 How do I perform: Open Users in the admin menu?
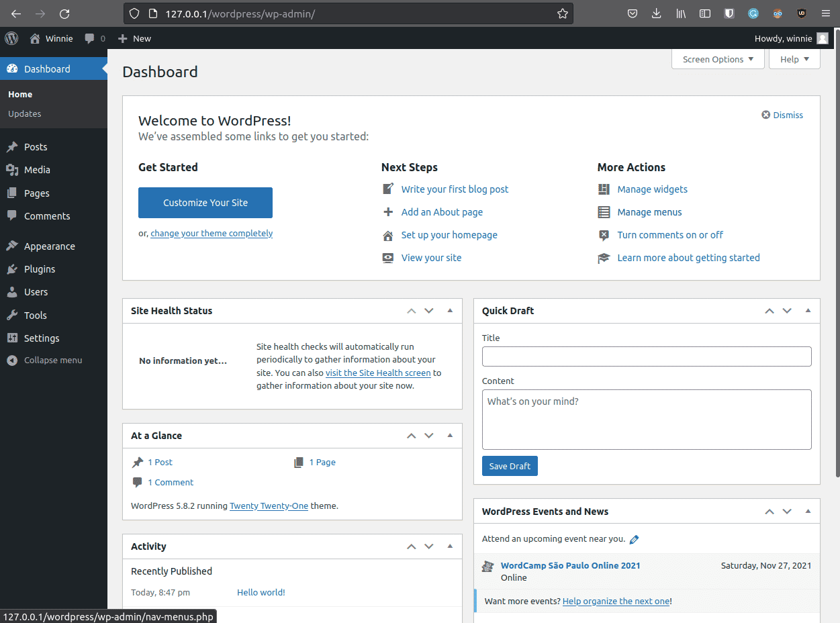[x=54, y=292]
